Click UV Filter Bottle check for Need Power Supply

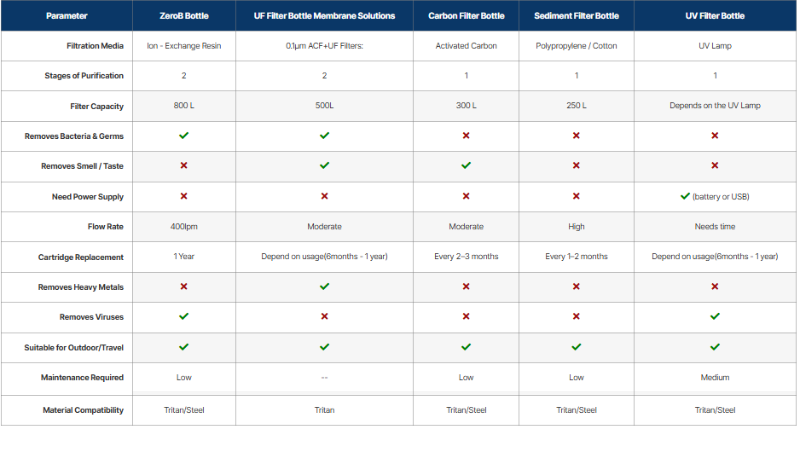pyautogui.click(x=685, y=196)
